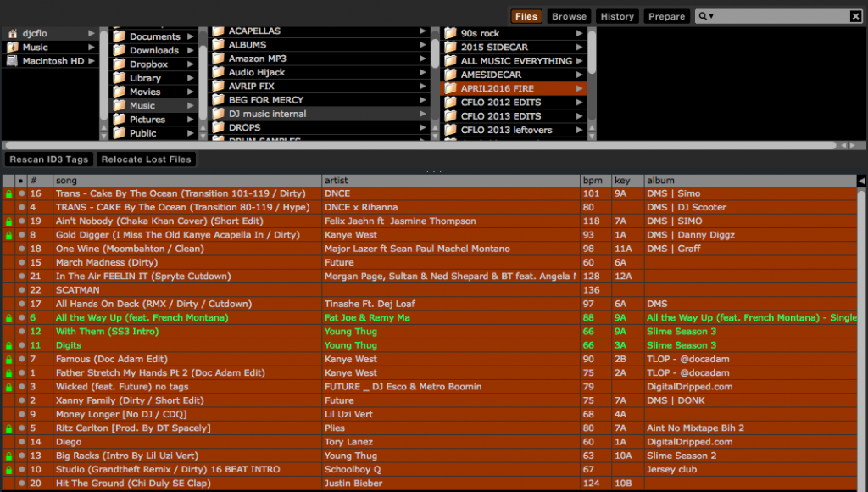Image resolution: width=868 pixels, height=492 pixels.
Task: Clear the search box with the X button
Action: 855,16
